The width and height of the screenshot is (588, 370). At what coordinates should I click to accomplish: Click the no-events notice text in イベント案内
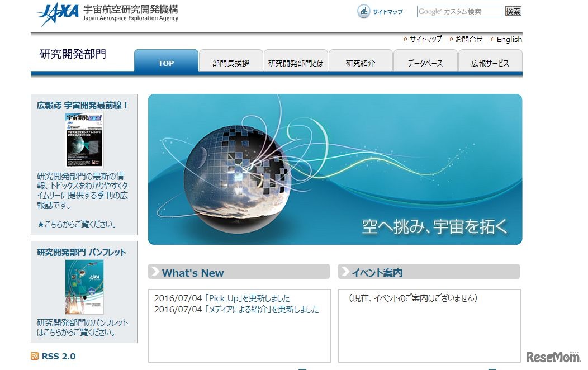[413, 298]
